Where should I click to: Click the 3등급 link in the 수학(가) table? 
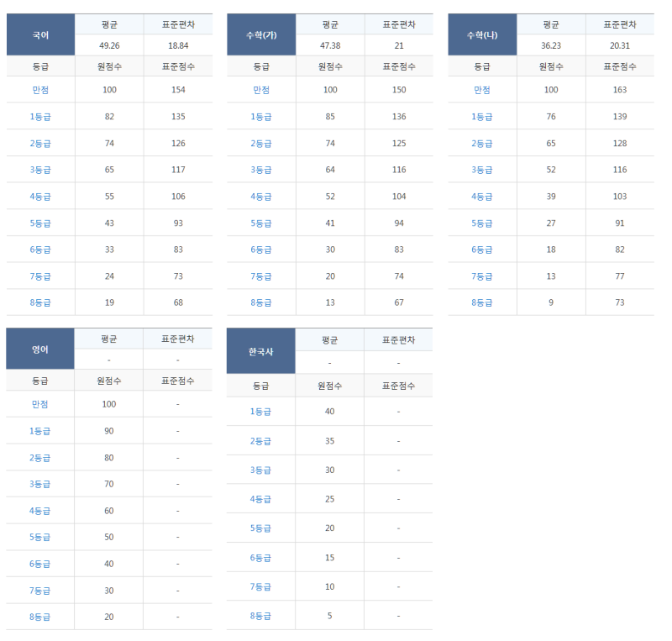point(261,170)
